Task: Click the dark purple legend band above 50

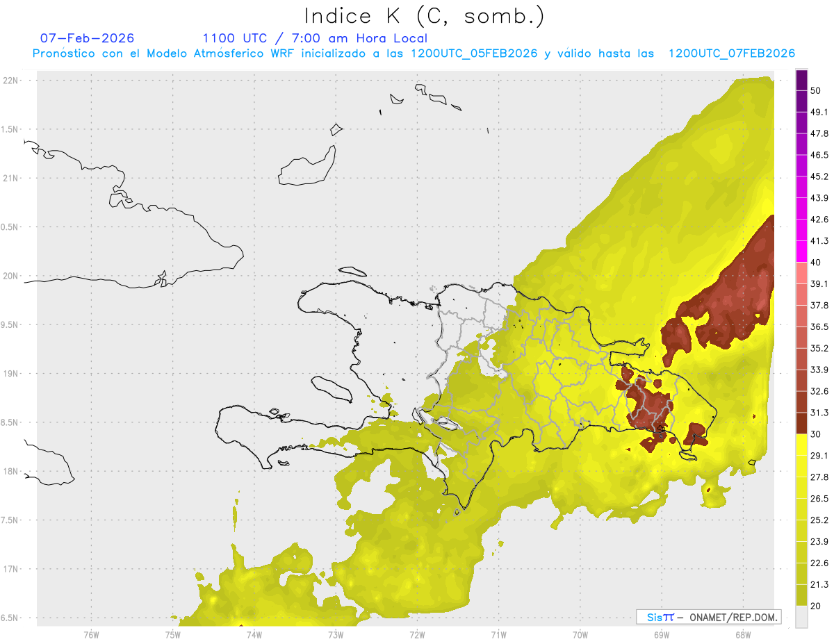Action: pos(801,81)
